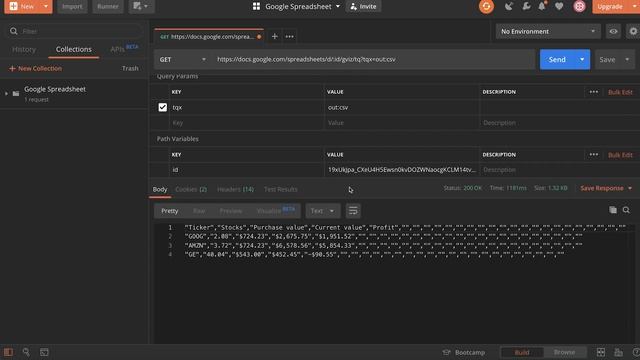Expand the Google Spreadsheet collection
640x360 pixels.
coord(6,93)
